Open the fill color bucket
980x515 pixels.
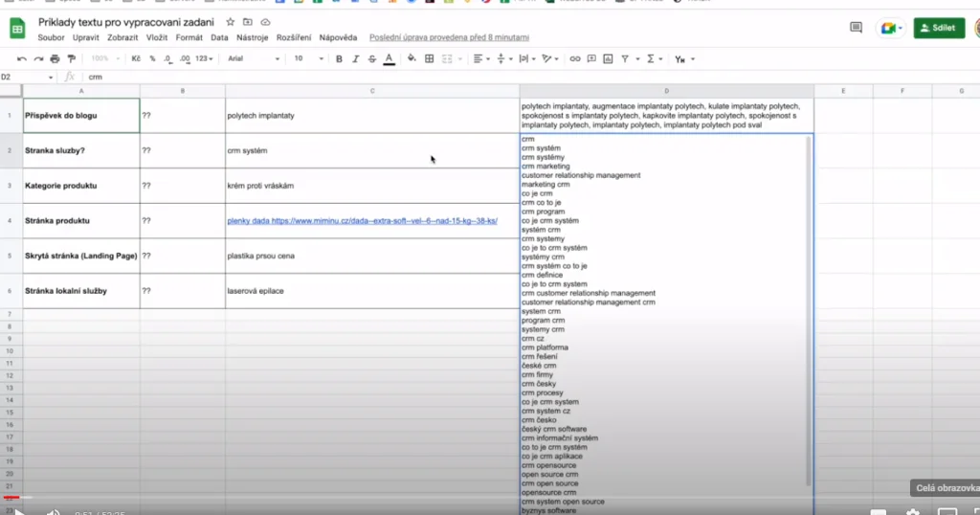click(412, 59)
